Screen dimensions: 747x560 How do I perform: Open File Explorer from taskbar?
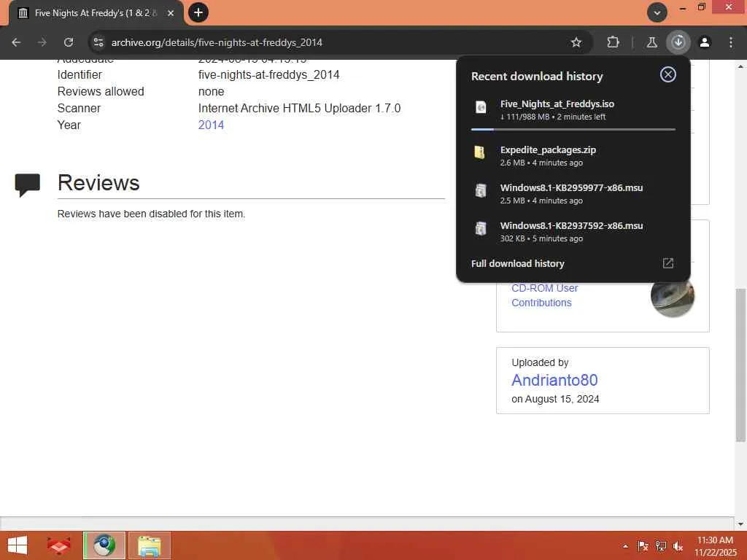click(149, 545)
